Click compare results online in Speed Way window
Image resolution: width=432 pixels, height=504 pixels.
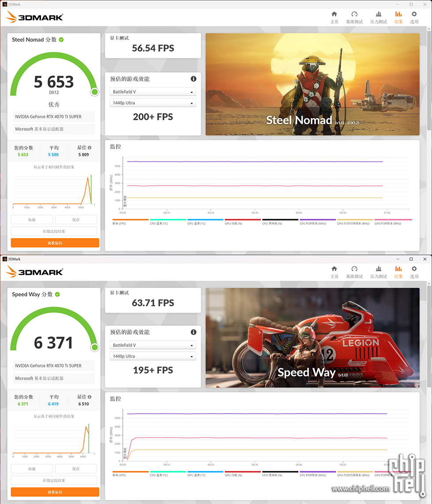(x=54, y=480)
